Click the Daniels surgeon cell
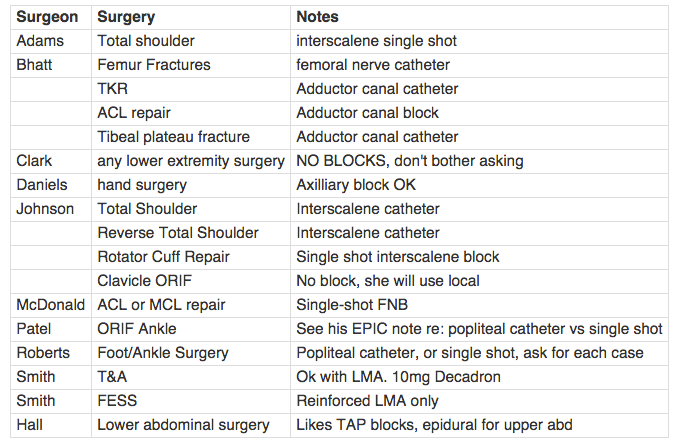 51,185
